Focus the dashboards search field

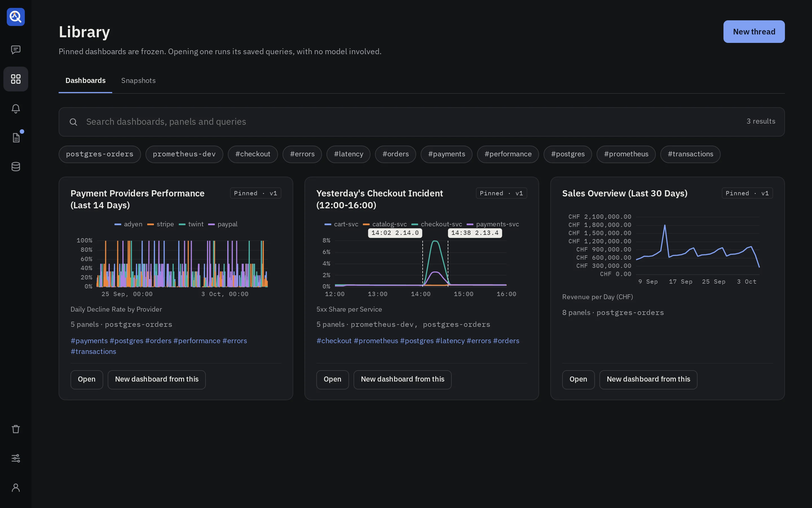(422, 122)
